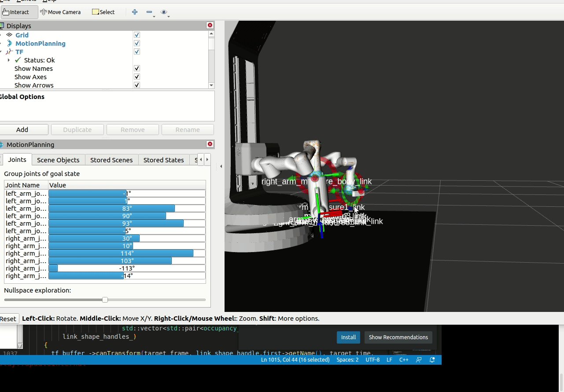Disable Show Axes for TF
This screenshot has height=392, width=564.
(x=136, y=77)
